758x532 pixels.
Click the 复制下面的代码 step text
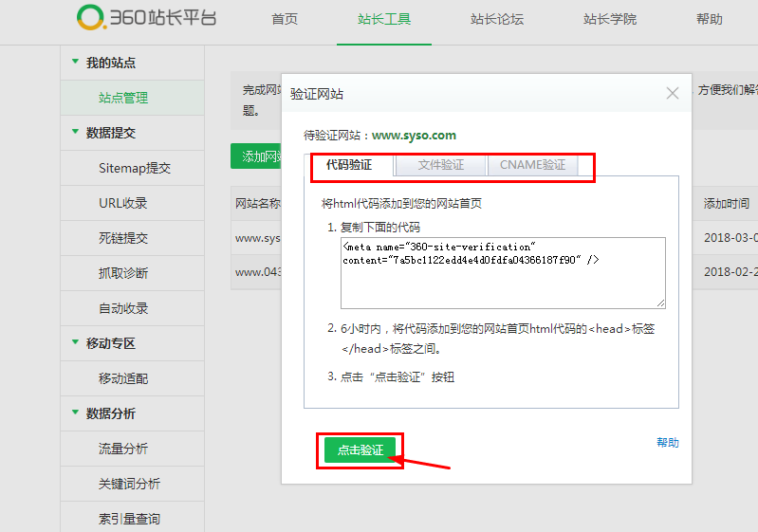pyautogui.click(x=380, y=227)
